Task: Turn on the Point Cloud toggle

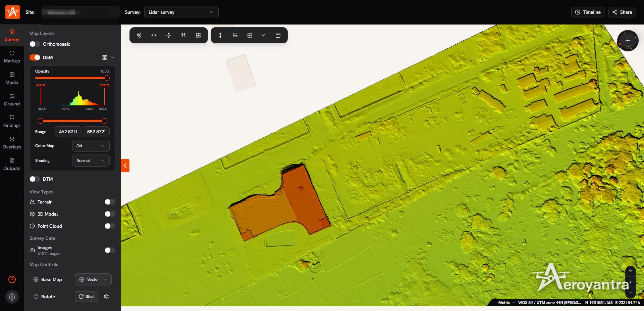Action: point(110,226)
